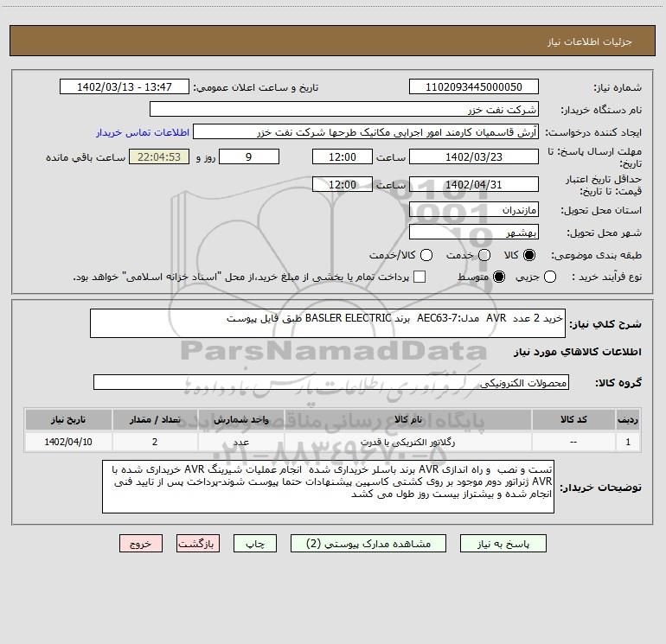Click the پاسخ به نیاز button
This screenshot has height=644, width=666.
503,544
